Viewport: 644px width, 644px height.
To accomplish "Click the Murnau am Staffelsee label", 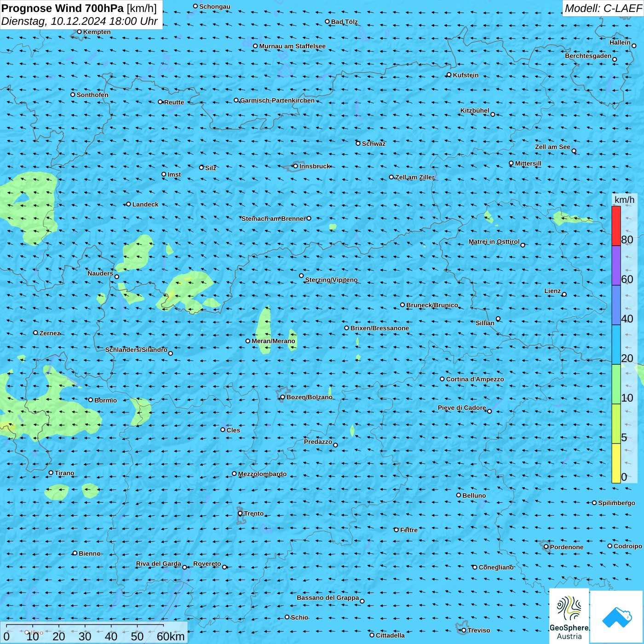I will [x=292, y=46].
